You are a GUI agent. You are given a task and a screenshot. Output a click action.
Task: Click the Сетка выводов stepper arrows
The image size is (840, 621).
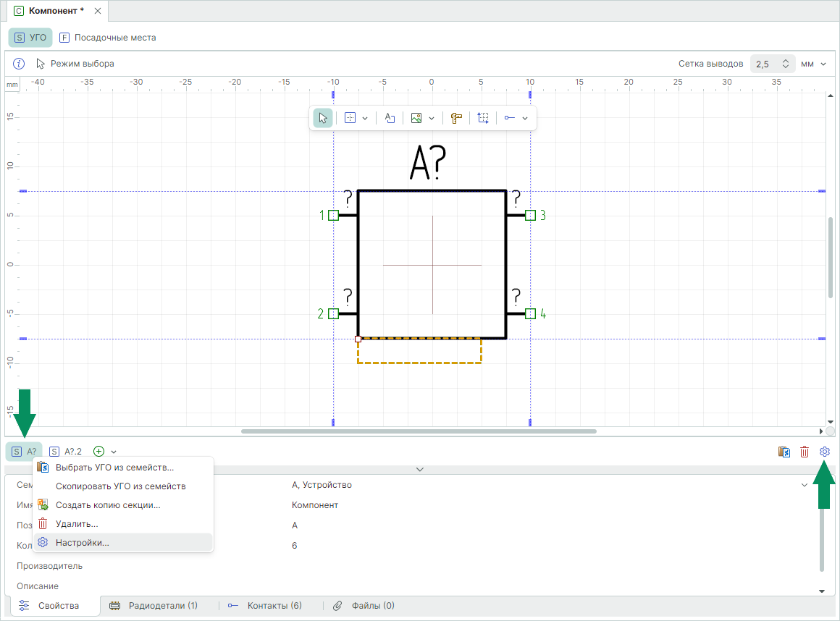786,64
